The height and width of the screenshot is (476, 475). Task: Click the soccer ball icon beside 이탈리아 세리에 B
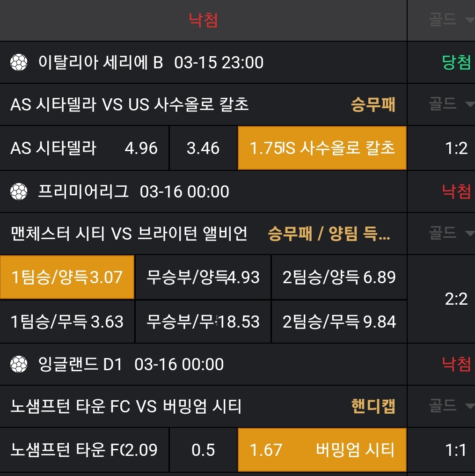(x=19, y=62)
